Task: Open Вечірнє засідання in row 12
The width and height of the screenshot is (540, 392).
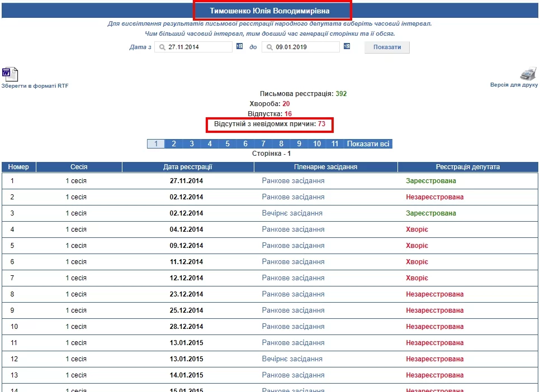Action: 292,358
